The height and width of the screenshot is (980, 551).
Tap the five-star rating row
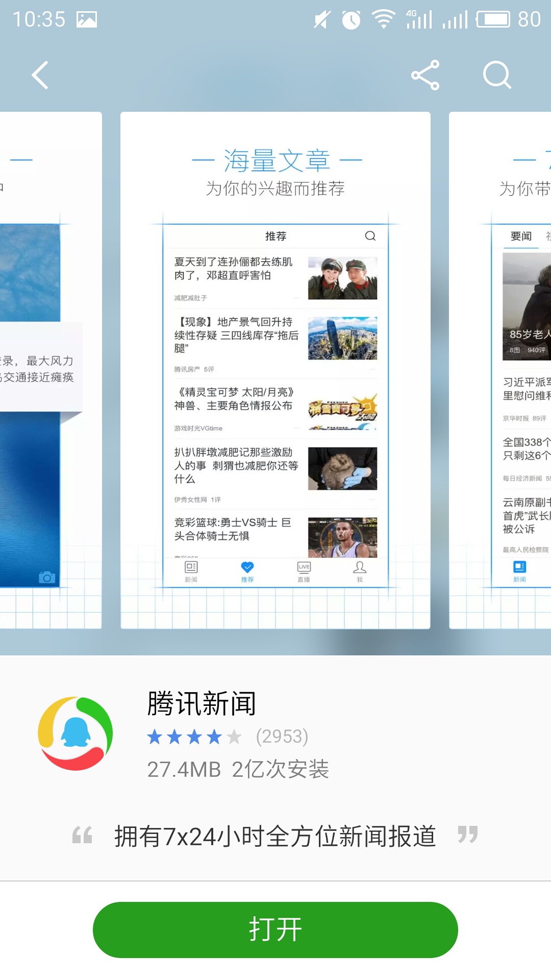[x=194, y=737]
